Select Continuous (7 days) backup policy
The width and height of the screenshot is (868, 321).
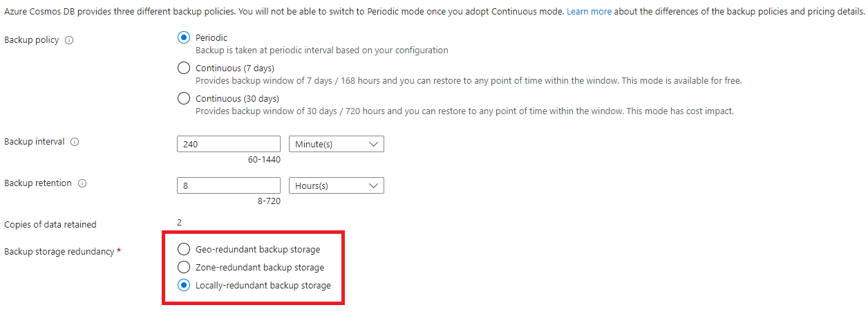pos(184,68)
